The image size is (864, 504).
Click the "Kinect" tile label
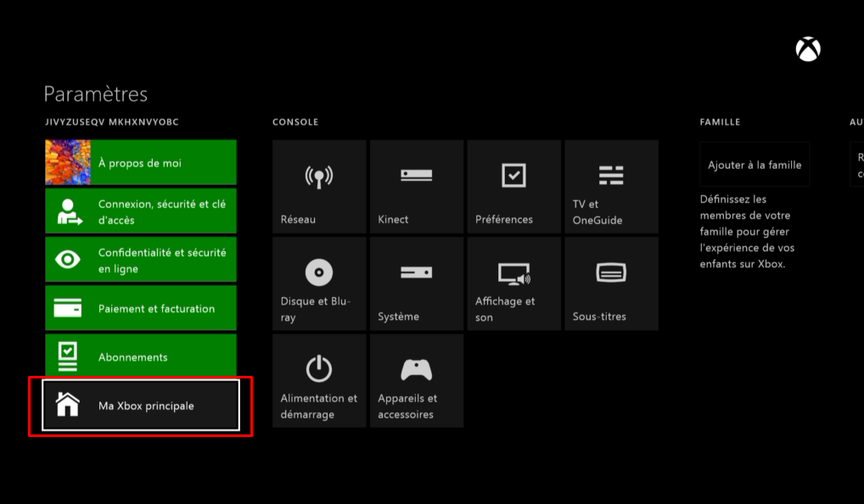coord(394,219)
